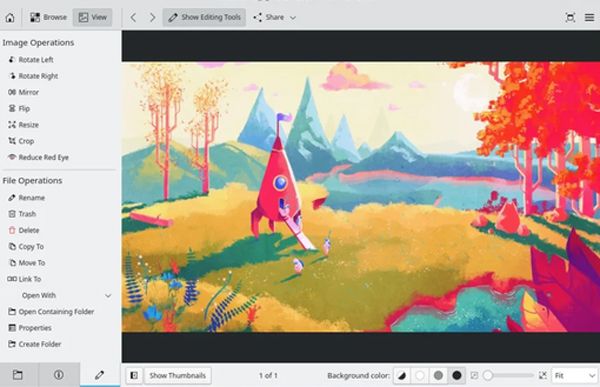Select gray background color swatch
The height and width of the screenshot is (387, 600).
(x=438, y=376)
